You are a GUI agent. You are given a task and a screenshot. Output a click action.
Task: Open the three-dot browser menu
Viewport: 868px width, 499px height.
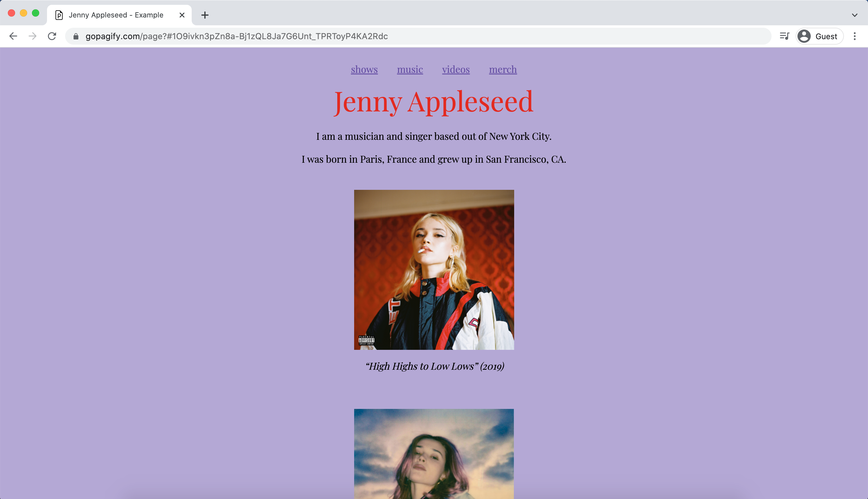pos(855,36)
